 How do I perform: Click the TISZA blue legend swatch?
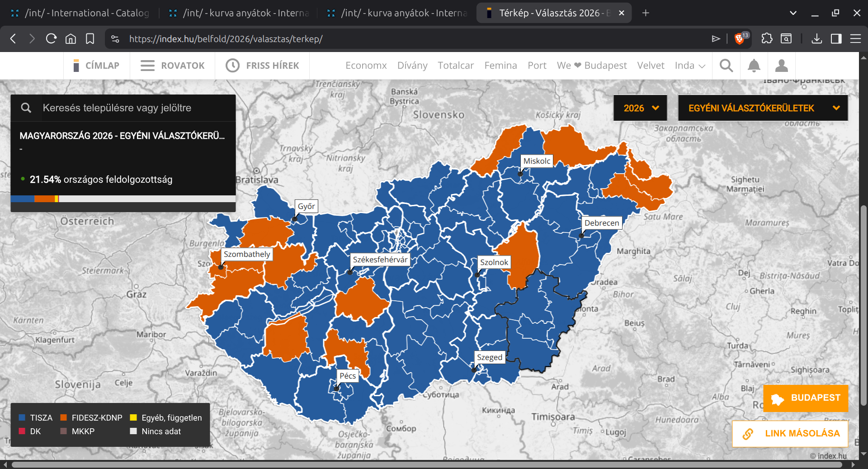point(22,417)
